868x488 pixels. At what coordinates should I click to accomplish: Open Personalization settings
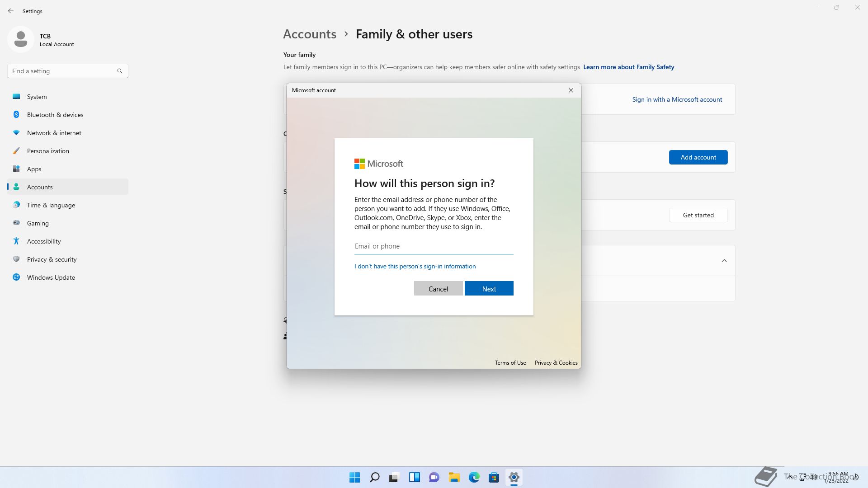point(68,151)
